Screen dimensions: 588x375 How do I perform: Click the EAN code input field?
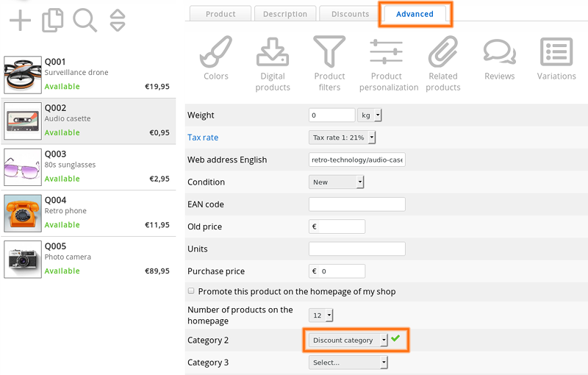pyautogui.click(x=357, y=204)
